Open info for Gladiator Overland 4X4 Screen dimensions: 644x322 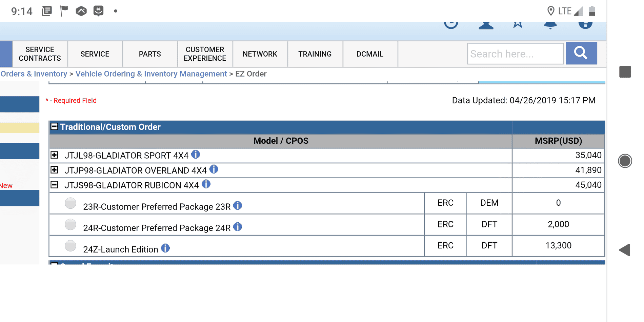[214, 169]
